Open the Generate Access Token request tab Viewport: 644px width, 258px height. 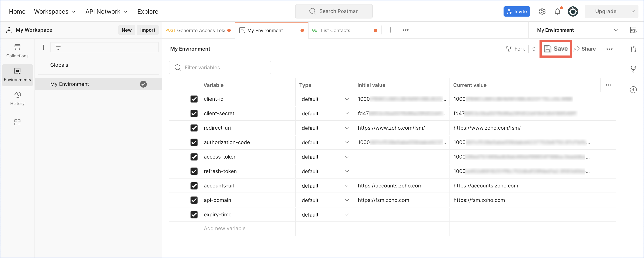[x=197, y=30]
